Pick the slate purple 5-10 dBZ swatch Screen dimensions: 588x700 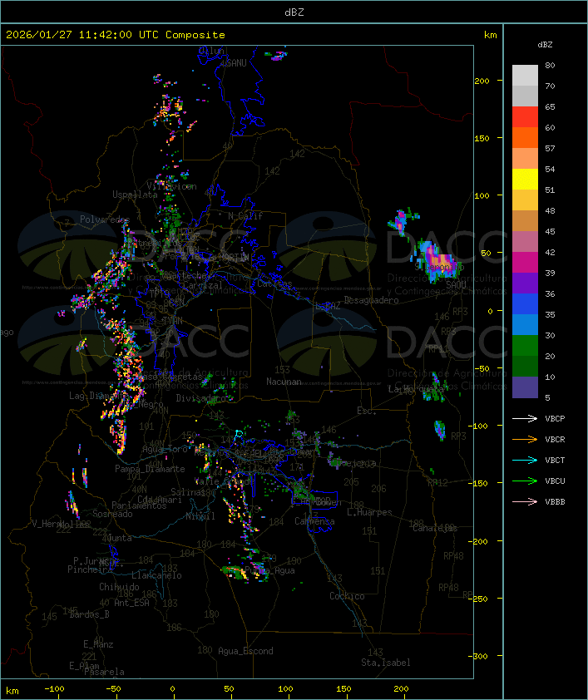pyautogui.click(x=525, y=387)
